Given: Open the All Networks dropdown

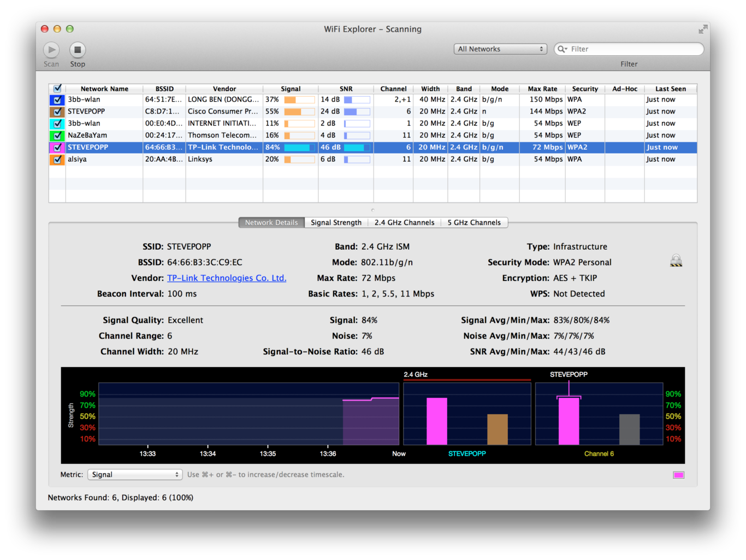Looking at the screenshot, I should tap(500, 49).
